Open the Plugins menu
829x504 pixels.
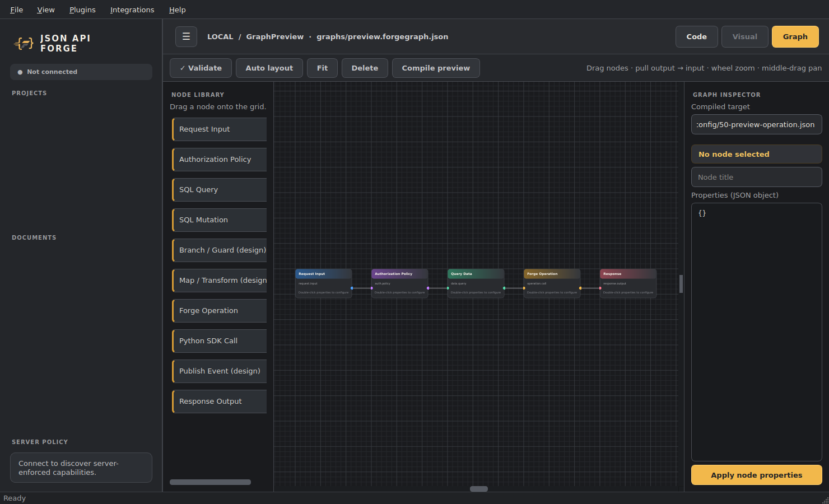coord(82,10)
